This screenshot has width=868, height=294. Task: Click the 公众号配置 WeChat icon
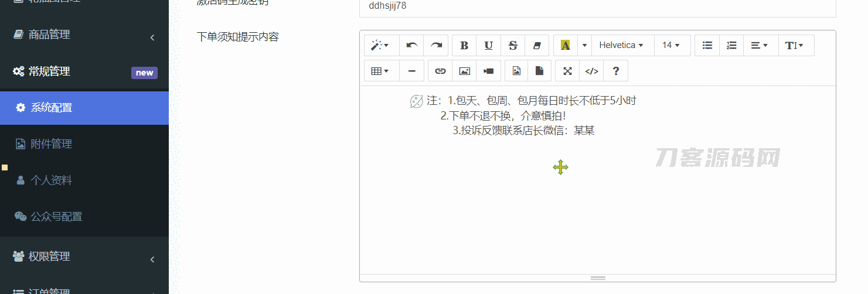pyautogui.click(x=21, y=217)
